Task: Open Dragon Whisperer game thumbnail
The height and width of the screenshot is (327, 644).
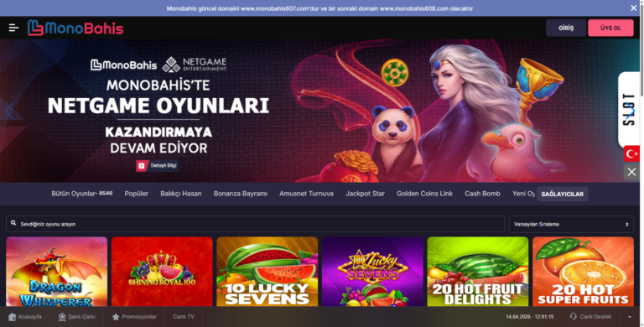Action: [57, 272]
